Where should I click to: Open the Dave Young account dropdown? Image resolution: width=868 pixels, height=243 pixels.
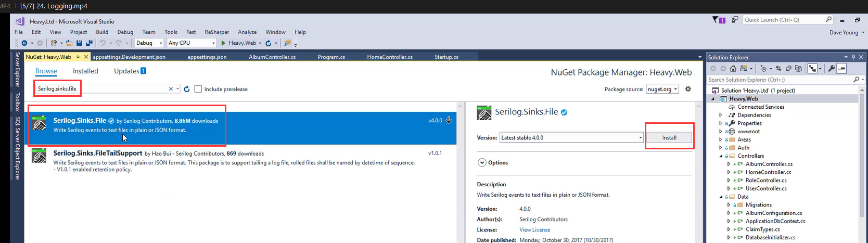847,32
